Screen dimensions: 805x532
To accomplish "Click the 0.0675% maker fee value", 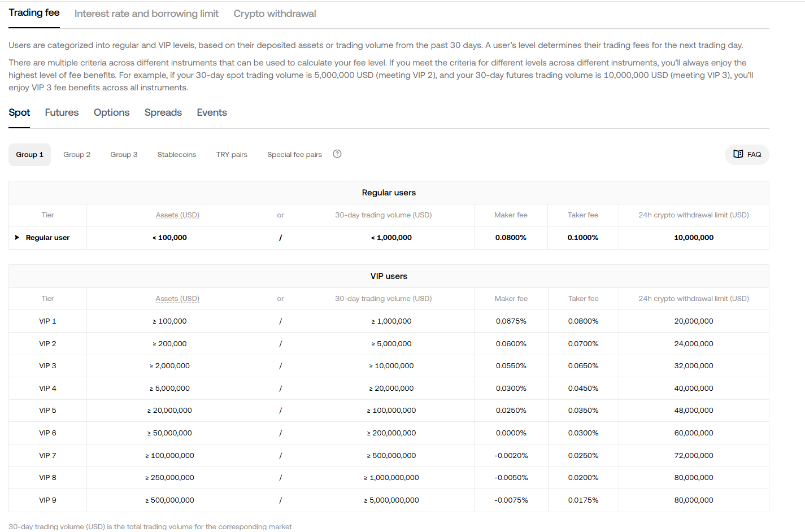I will (x=511, y=321).
